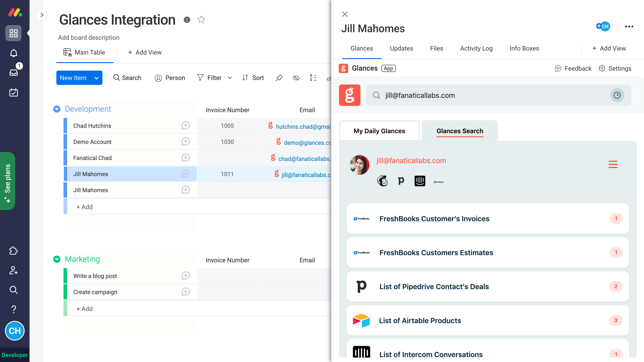Open search history clock icon
This screenshot has width=644, height=362.
click(617, 95)
